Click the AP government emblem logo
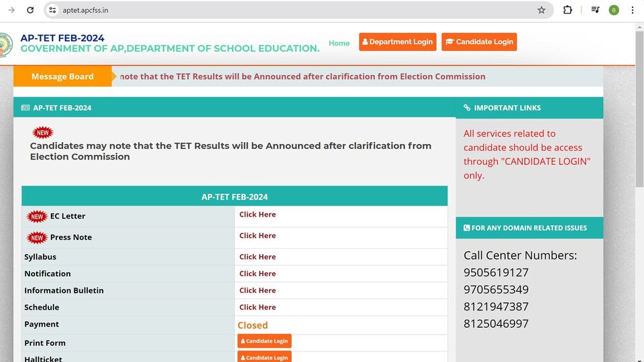Image resolution: width=644 pixels, height=362 pixels. 6,44
